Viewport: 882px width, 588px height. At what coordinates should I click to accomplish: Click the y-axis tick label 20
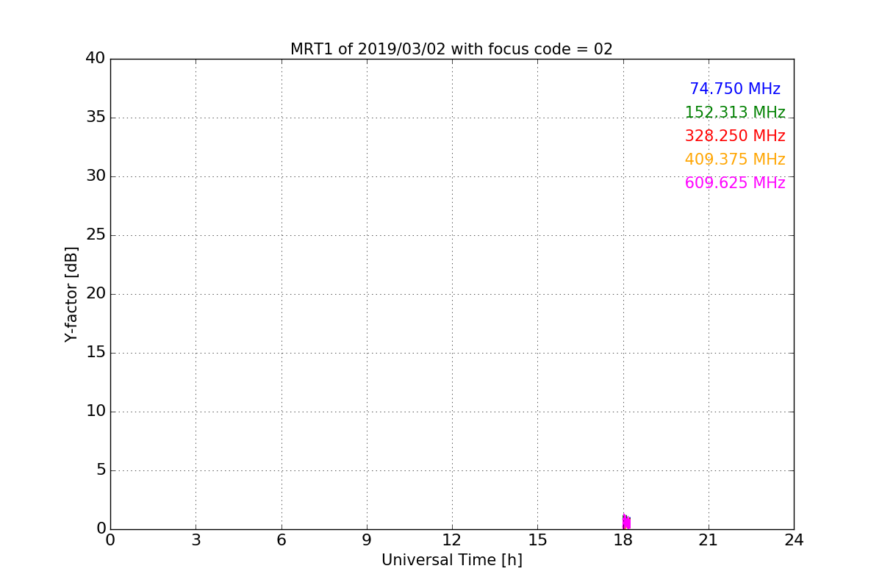(x=96, y=293)
